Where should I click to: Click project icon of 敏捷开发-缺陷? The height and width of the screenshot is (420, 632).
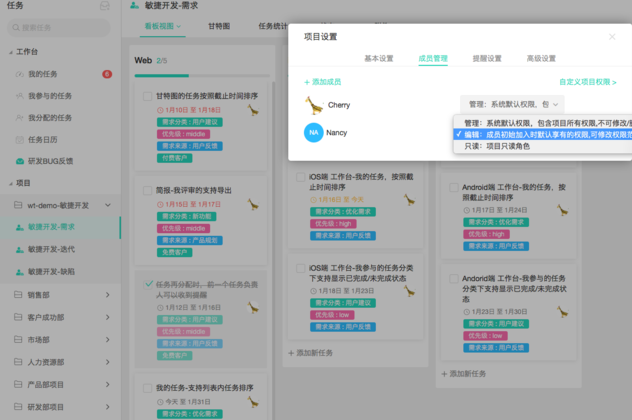click(x=19, y=272)
